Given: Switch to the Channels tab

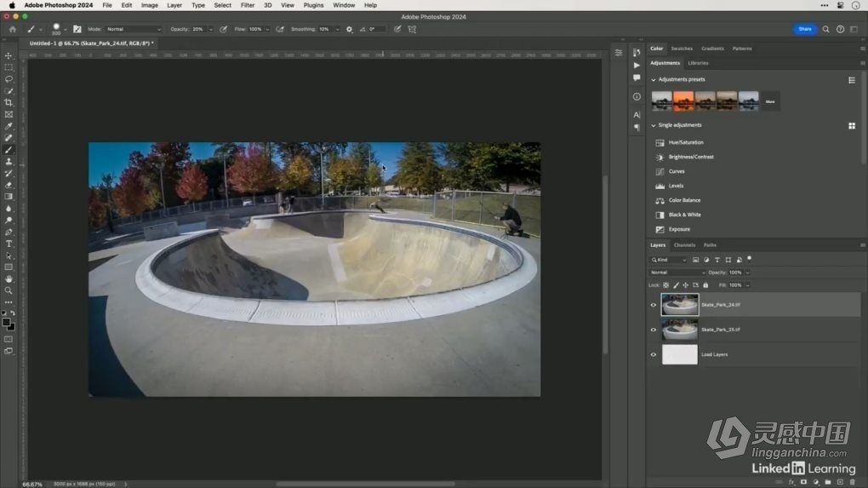Looking at the screenshot, I should 684,244.
